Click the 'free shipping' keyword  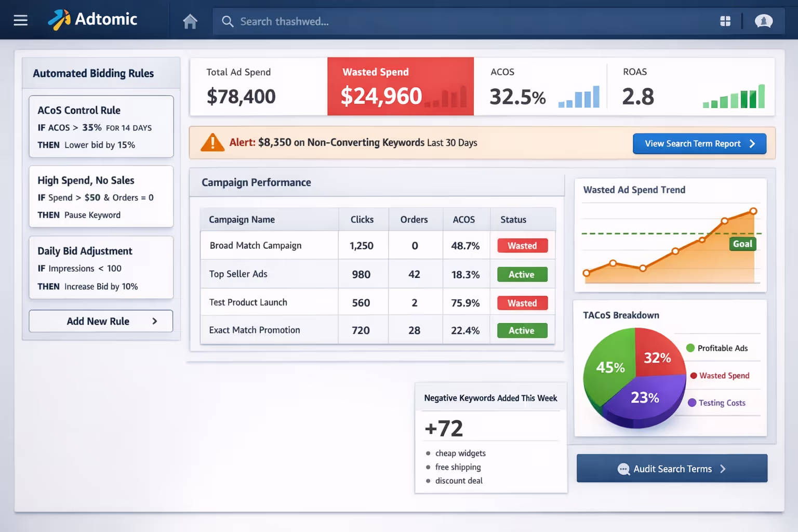click(458, 467)
